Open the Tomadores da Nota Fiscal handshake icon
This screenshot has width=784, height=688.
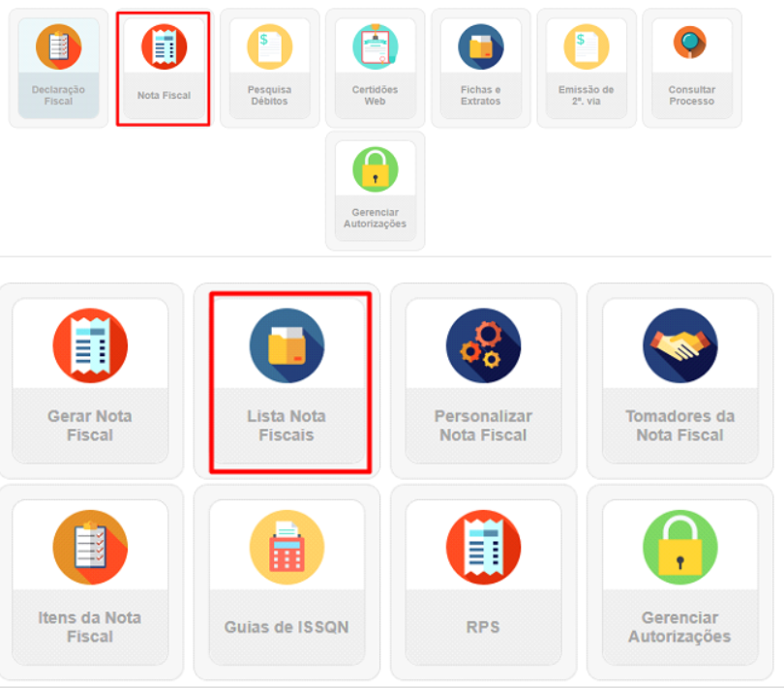pyautogui.click(x=680, y=345)
